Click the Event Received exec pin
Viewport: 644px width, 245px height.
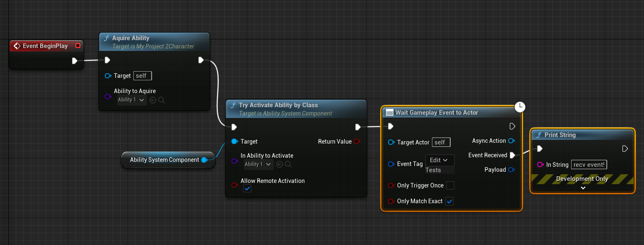click(x=512, y=155)
